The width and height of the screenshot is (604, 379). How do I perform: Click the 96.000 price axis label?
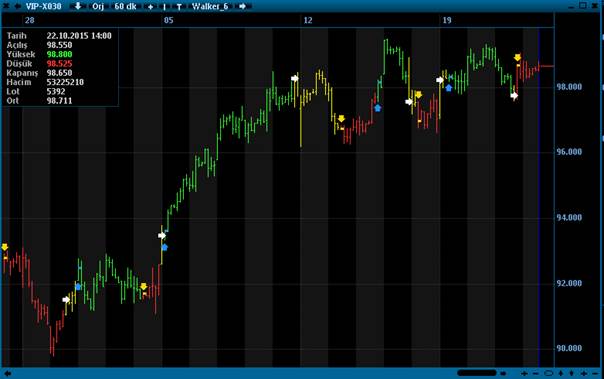569,152
